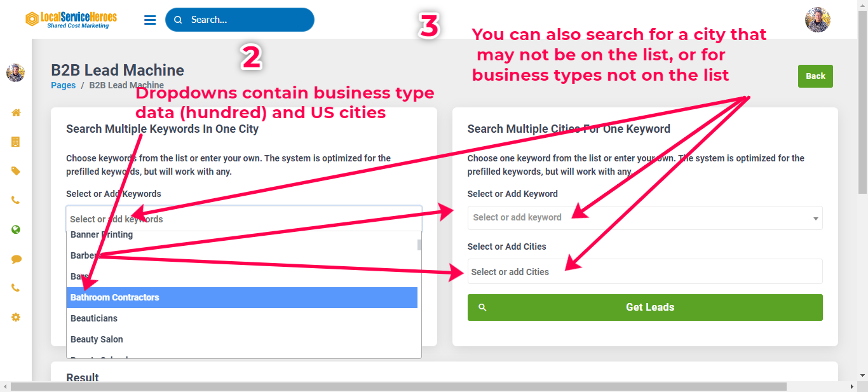Click the Home icon in sidebar
Image resolution: width=868 pixels, height=392 pixels.
pos(16,112)
